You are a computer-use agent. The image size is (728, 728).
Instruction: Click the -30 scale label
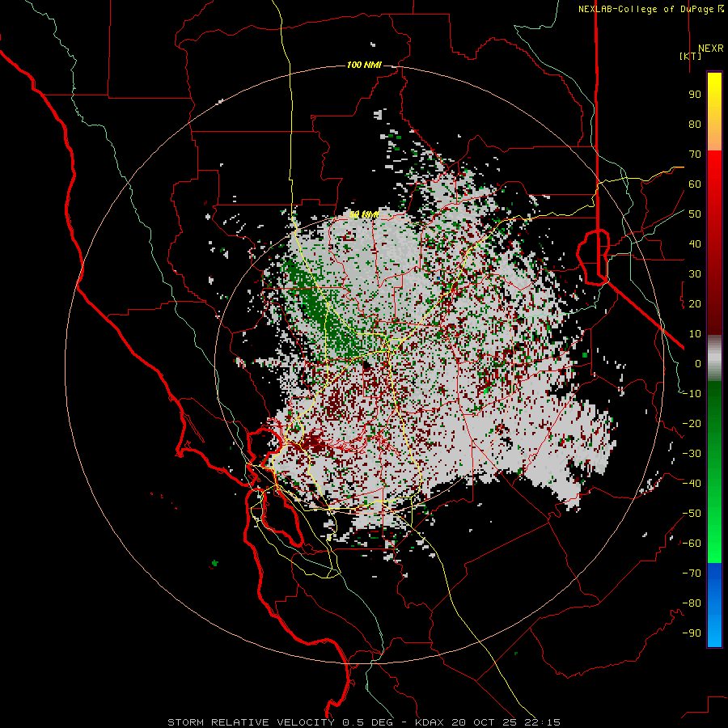692,454
